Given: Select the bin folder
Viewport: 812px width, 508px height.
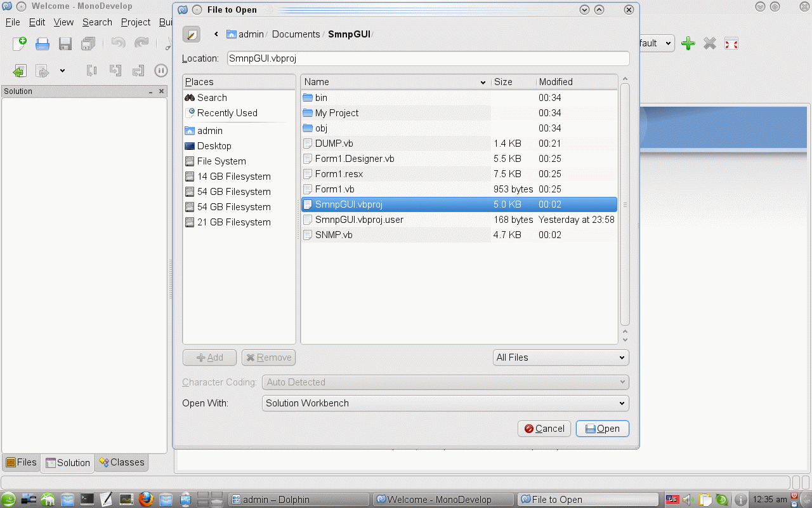Looking at the screenshot, I should [459, 98].
